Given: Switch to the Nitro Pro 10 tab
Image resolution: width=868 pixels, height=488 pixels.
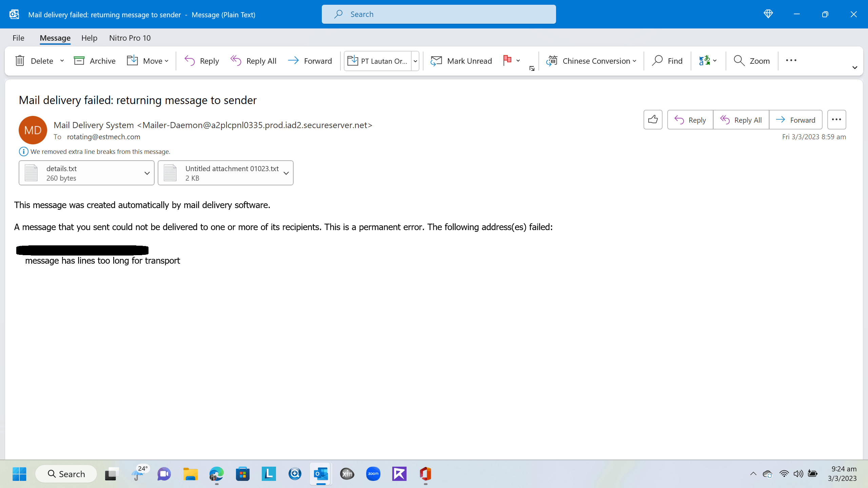Looking at the screenshot, I should (130, 38).
